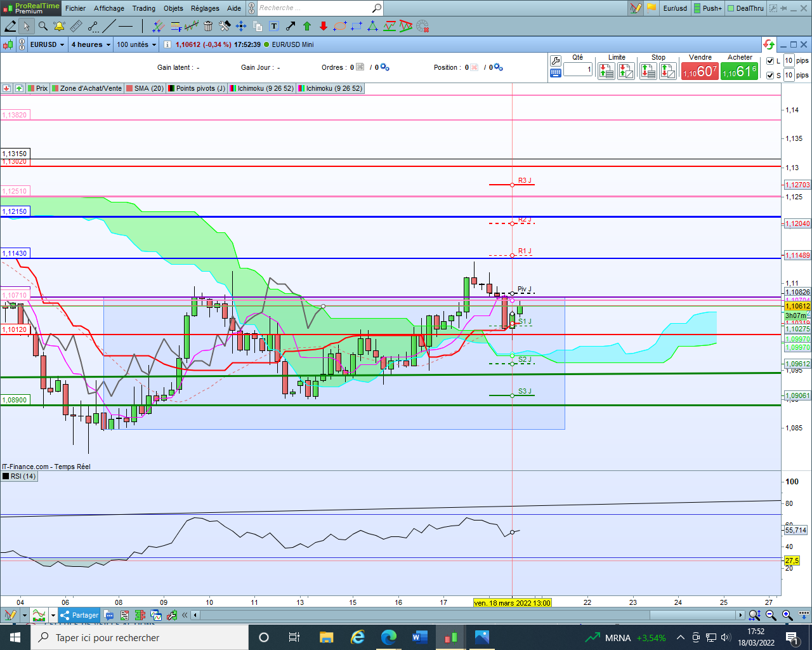Image resolution: width=812 pixels, height=650 pixels.
Task: Open the EURUSD instrument dropdown
Action: coord(47,44)
